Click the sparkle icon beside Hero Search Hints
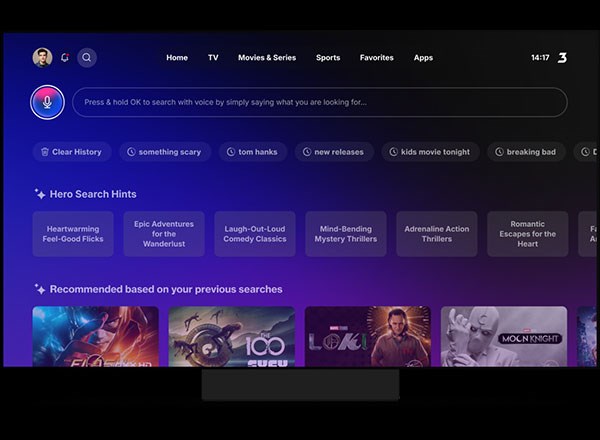The image size is (600, 440). point(40,194)
